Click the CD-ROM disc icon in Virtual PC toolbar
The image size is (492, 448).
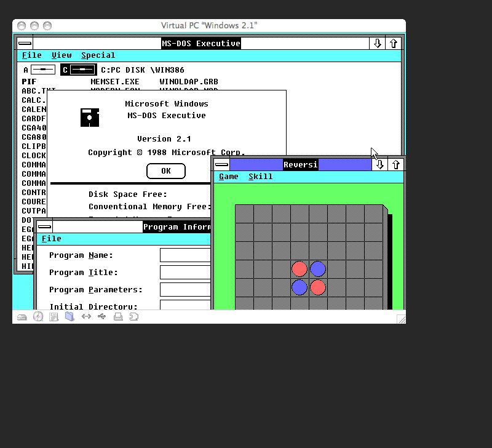pos(38,316)
